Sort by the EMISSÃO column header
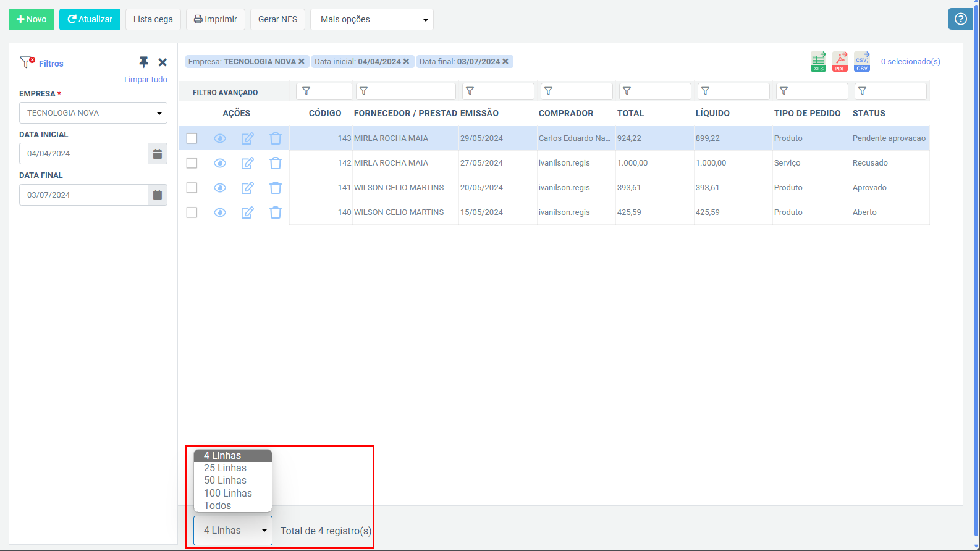The image size is (980, 551). (x=479, y=113)
